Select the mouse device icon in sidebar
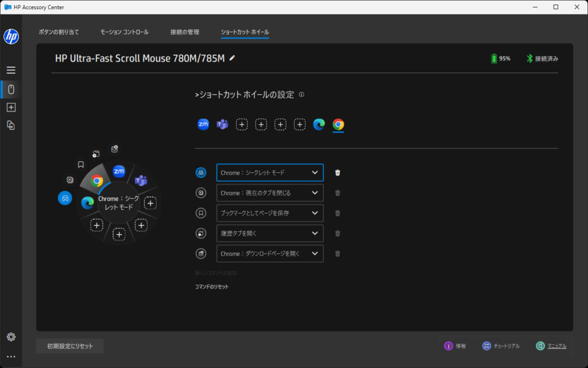588x368 pixels. tap(11, 89)
